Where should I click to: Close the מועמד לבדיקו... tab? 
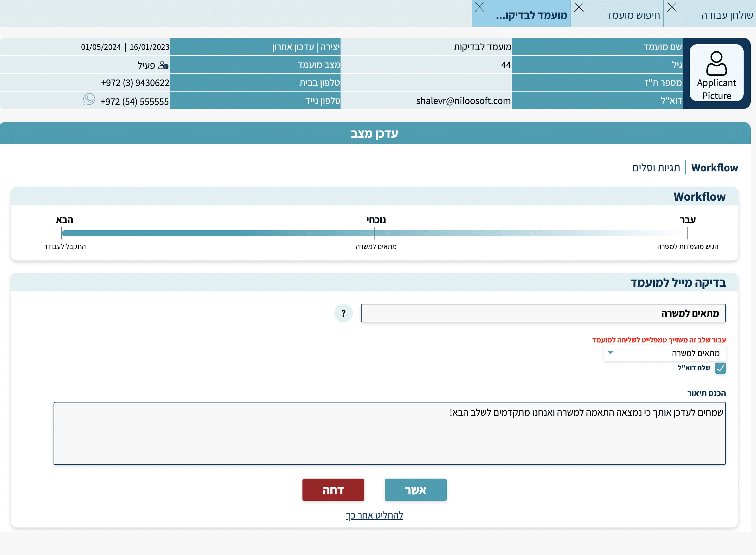click(479, 7)
